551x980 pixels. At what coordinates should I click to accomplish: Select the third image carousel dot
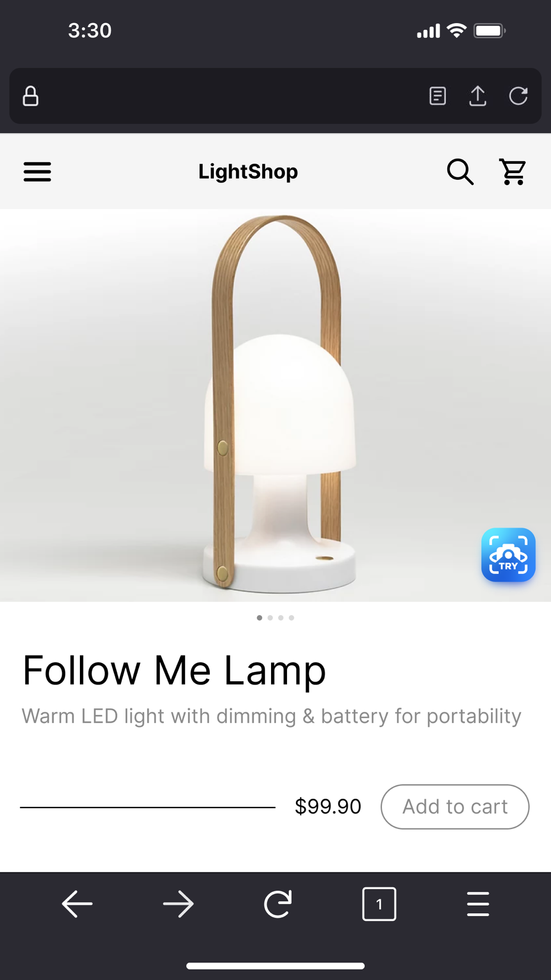coord(281,618)
